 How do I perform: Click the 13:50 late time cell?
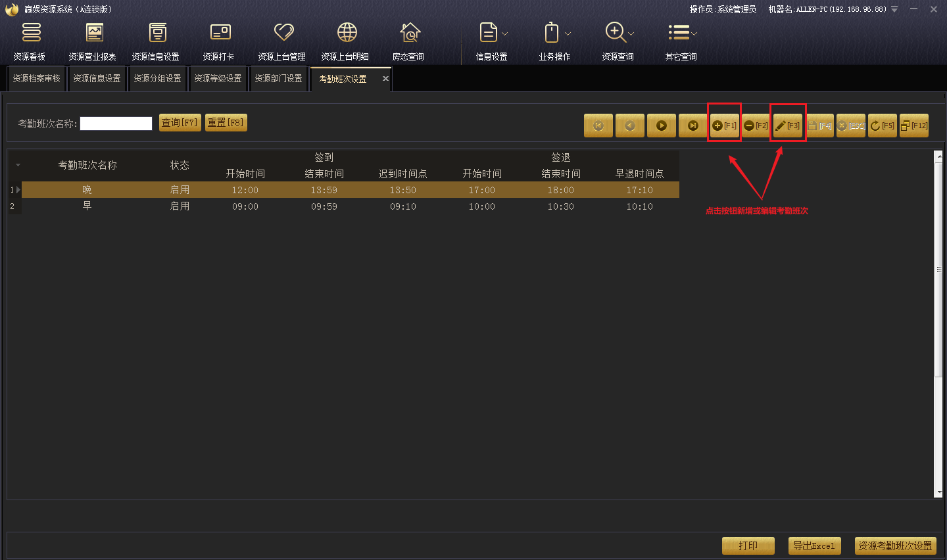[x=403, y=190]
